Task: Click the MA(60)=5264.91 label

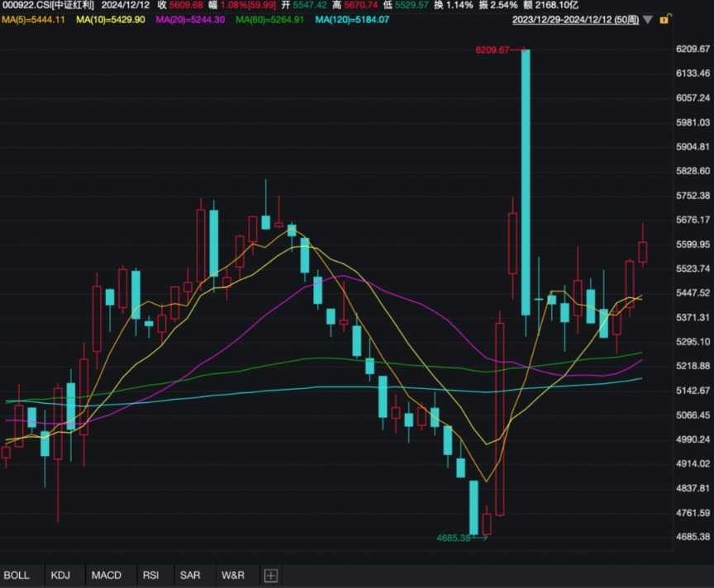Action: click(269, 20)
